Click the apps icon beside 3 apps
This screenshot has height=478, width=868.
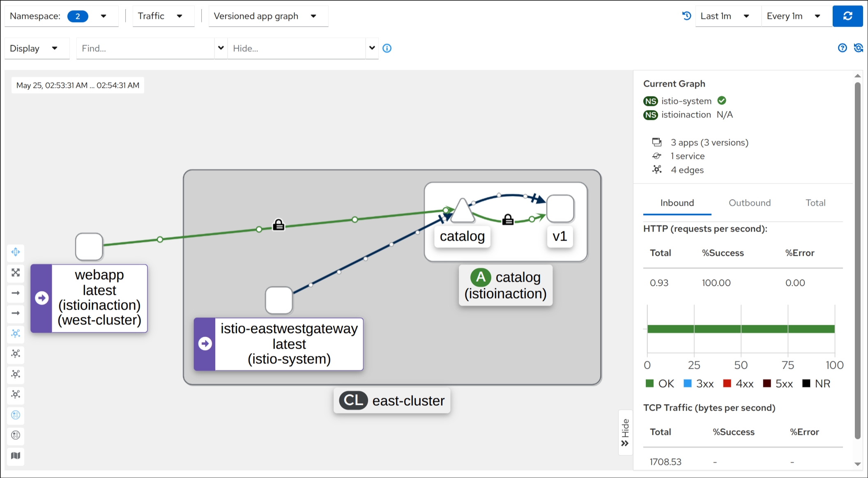tap(657, 142)
